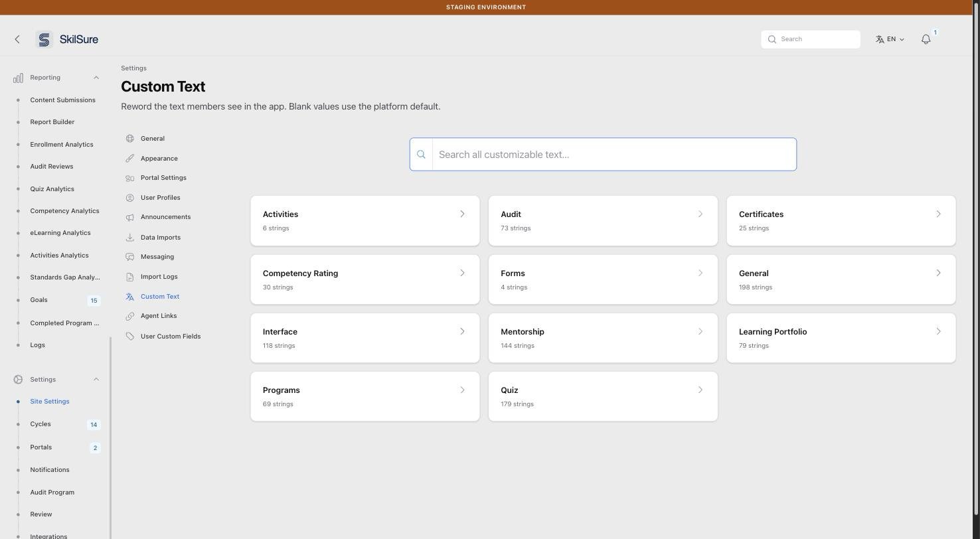
Task: Collapse the Settings section chevron
Action: coord(96,380)
